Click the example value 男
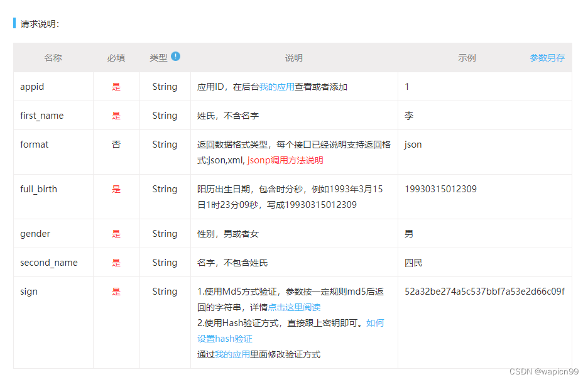 pos(409,234)
